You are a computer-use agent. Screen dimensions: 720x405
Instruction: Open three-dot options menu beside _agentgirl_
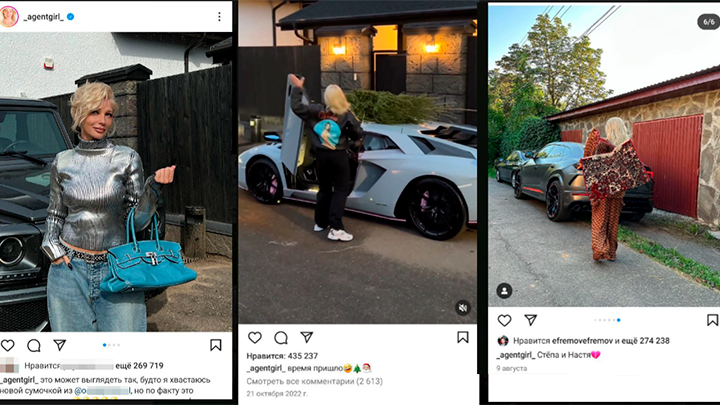pos(219,17)
